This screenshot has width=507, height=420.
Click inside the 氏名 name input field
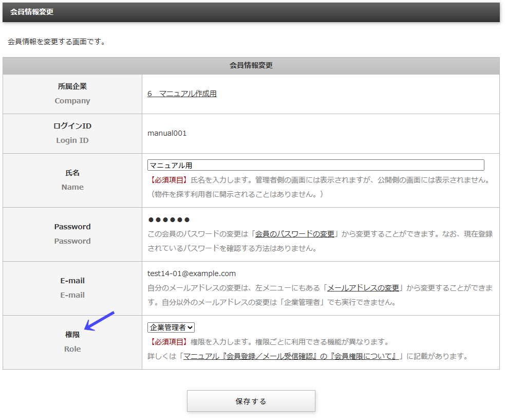315,165
